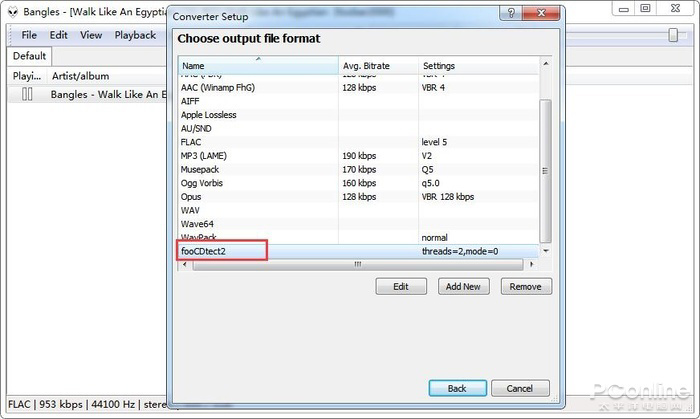The image size is (700, 419).
Task: Select the Default playlist tab
Action: pos(29,56)
